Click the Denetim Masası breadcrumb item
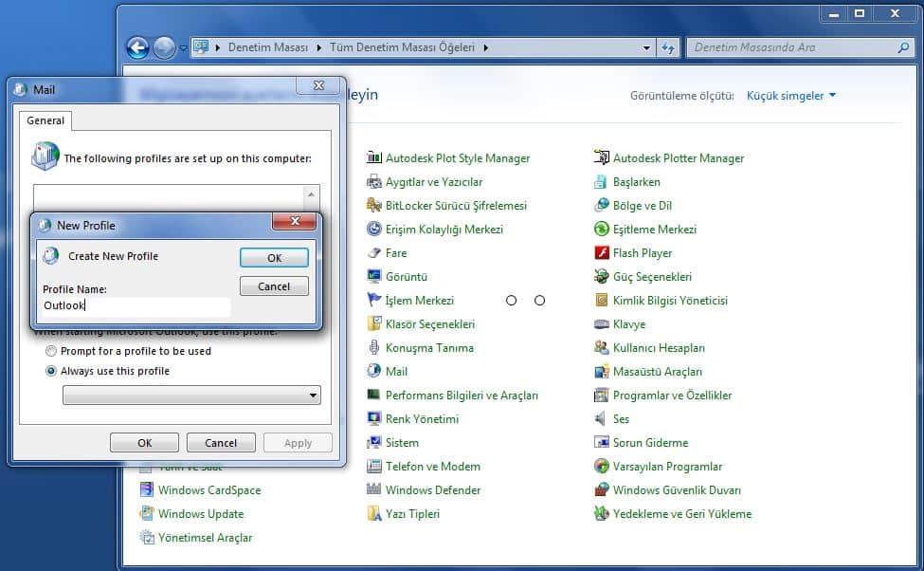The width and height of the screenshot is (924, 571). click(267, 47)
